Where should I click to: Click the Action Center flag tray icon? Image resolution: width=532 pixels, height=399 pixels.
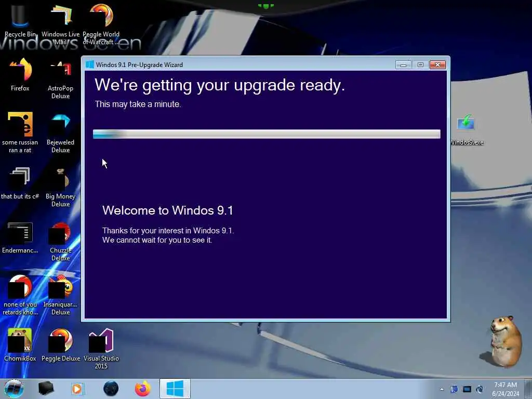454,389
